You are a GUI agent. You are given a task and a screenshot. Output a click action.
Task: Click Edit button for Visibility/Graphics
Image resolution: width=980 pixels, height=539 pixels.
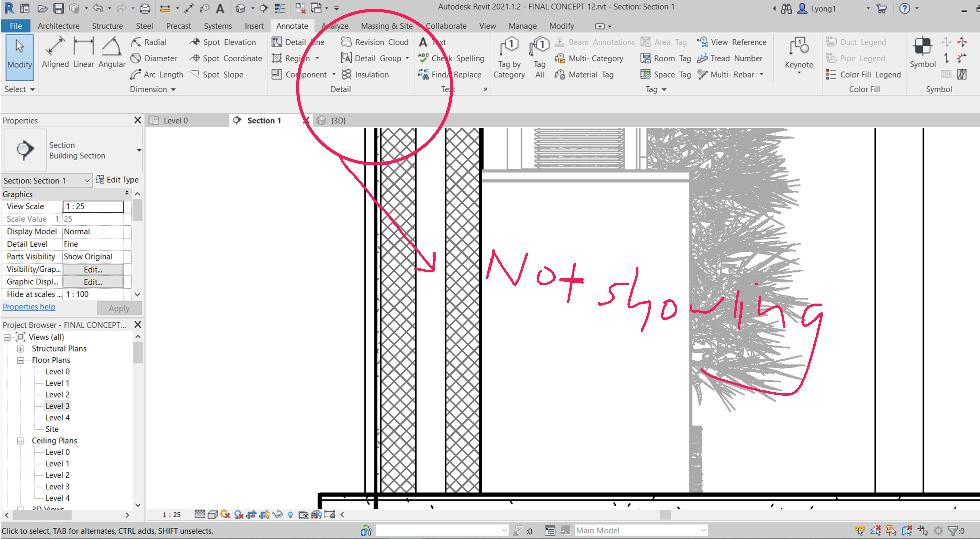(x=93, y=270)
